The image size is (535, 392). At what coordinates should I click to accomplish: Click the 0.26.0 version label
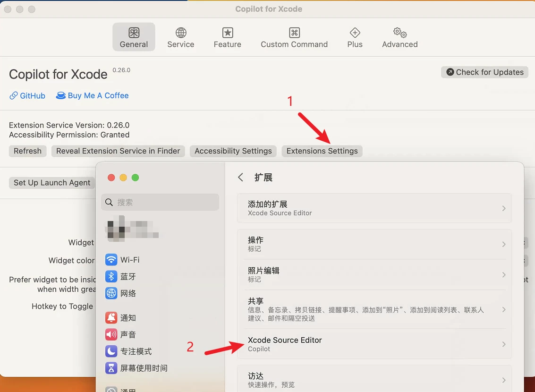[x=121, y=70]
